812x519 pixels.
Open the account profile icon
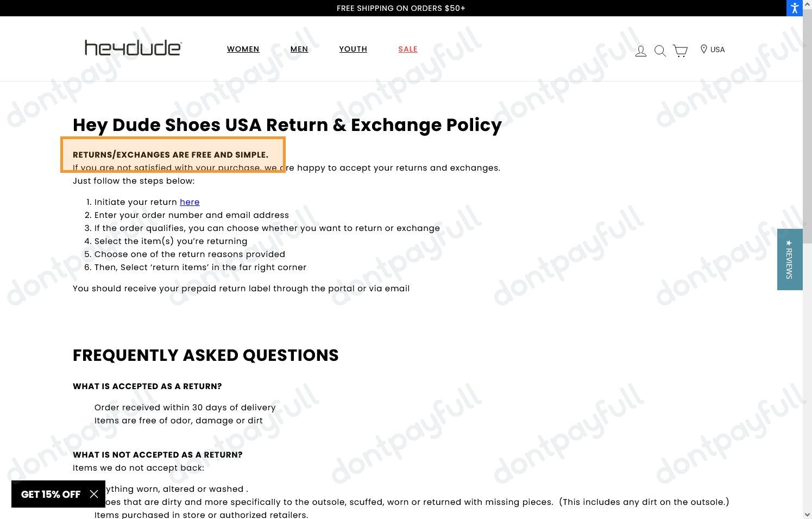click(x=641, y=51)
